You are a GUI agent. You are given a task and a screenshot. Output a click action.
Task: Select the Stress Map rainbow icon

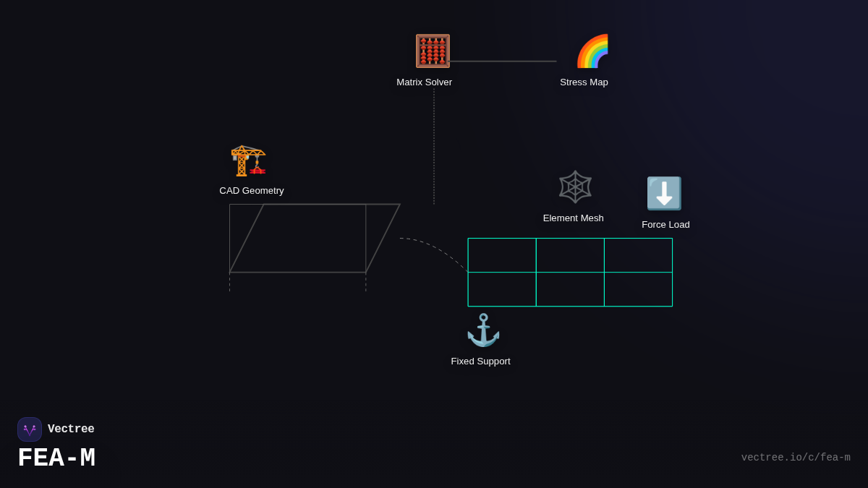[x=592, y=51]
